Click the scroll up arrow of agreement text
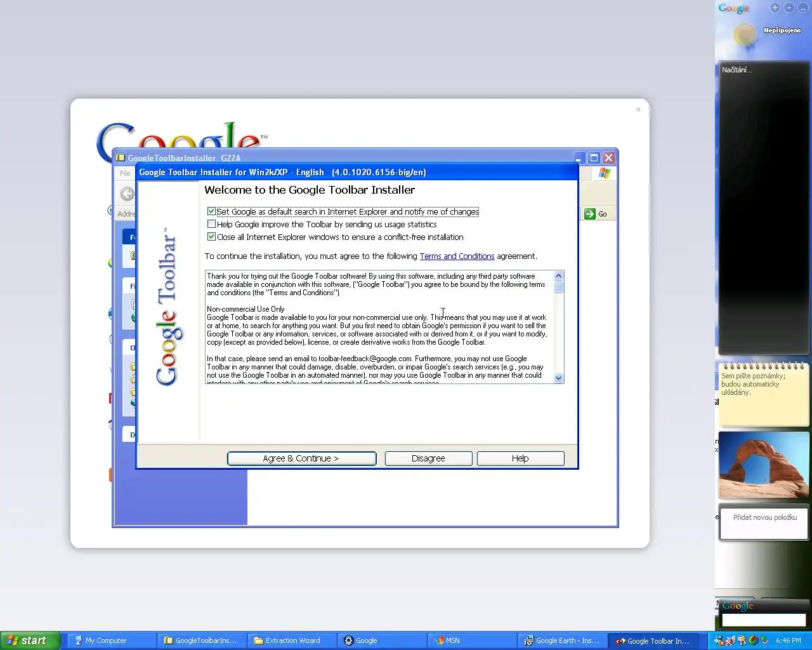The height and width of the screenshot is (650, 812). pyautogui.click(x=559, y=275)
